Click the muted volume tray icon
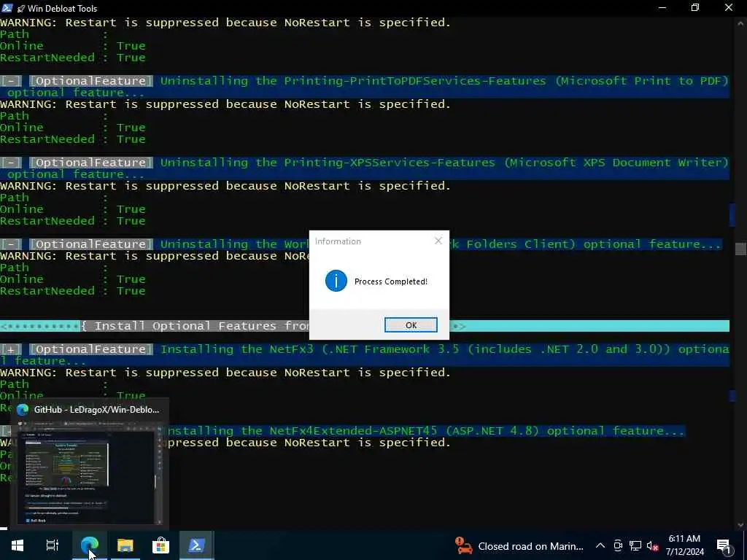The image size is (747, 560). coord(653,545)
